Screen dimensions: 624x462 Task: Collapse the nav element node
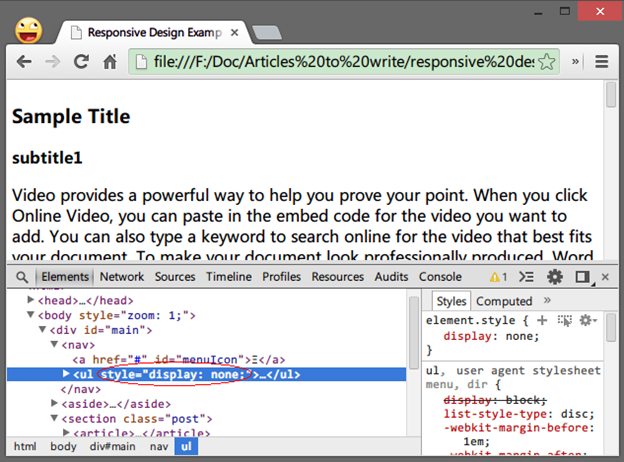tap(54, 345)
